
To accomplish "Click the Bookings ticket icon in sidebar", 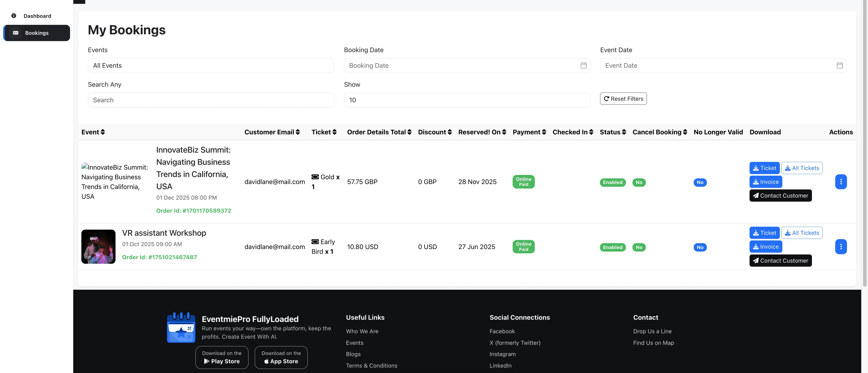I will coord(16,33).
